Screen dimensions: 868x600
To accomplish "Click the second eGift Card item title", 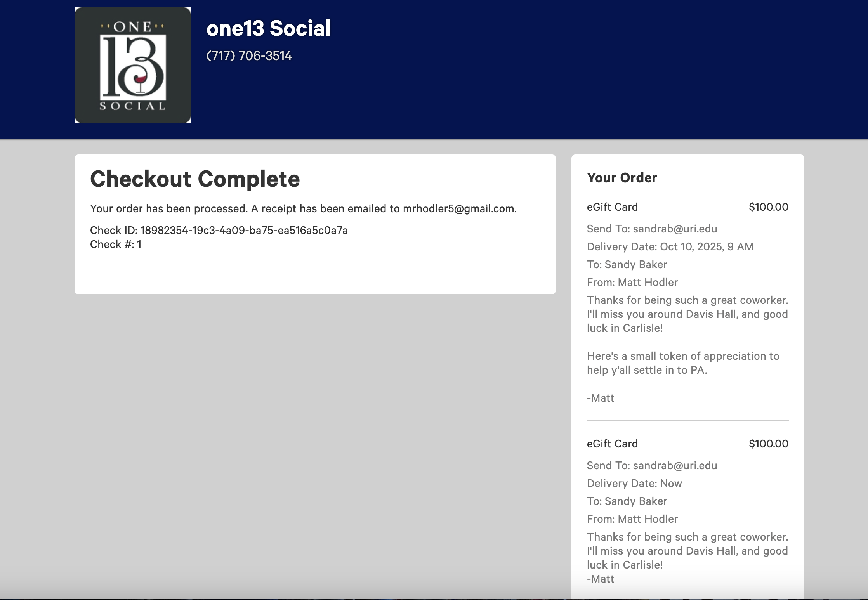I will (612, 444).
